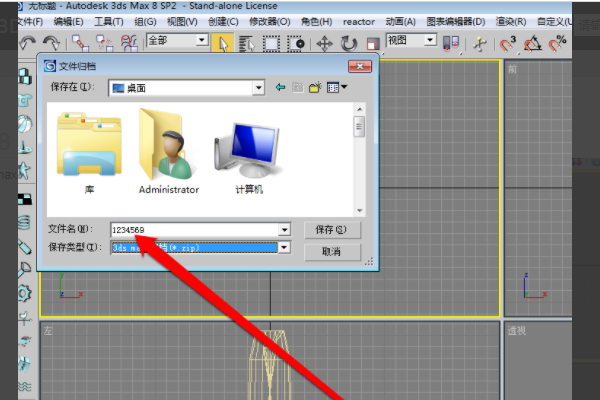The width and height of the screenshot is (600, 400).
Task: Click the 前 viewport label
Action: (512, 69)
